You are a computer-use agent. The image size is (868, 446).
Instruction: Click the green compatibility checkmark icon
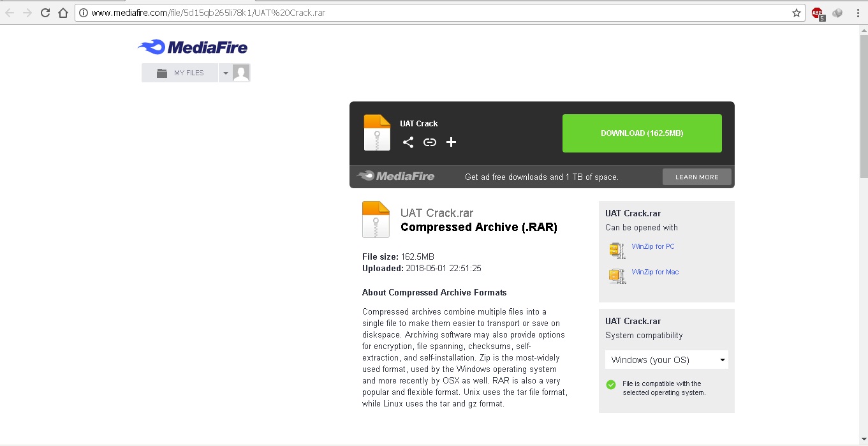click(x=611, y=384)
